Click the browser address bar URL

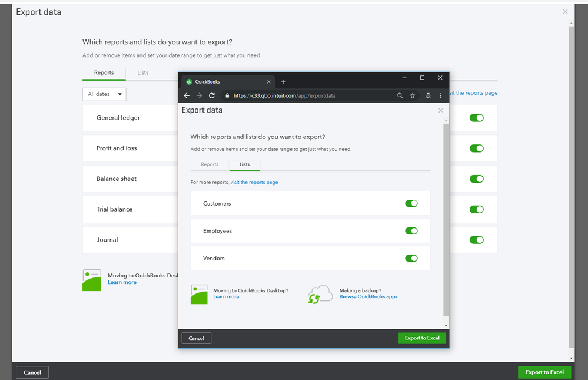[x=284, y=96]
